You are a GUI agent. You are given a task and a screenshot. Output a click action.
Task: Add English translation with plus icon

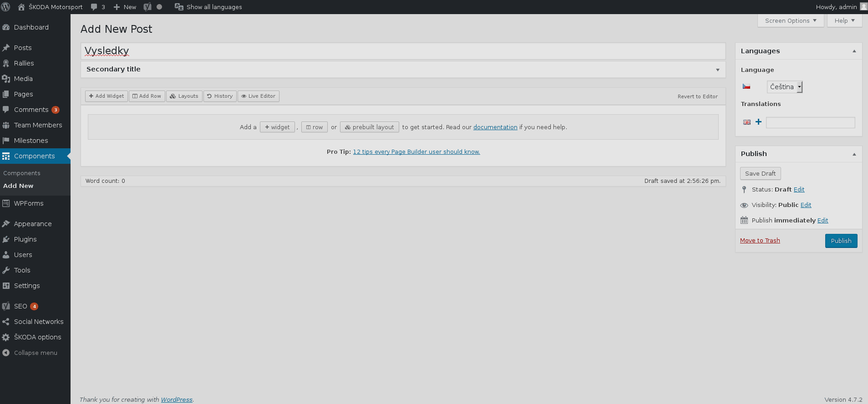(758, 122)
